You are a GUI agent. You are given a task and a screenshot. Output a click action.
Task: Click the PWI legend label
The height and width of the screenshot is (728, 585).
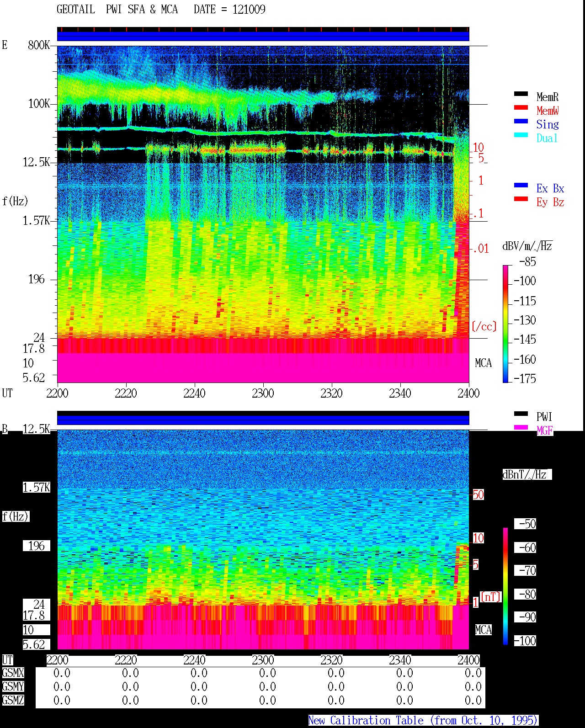point(544,417)
